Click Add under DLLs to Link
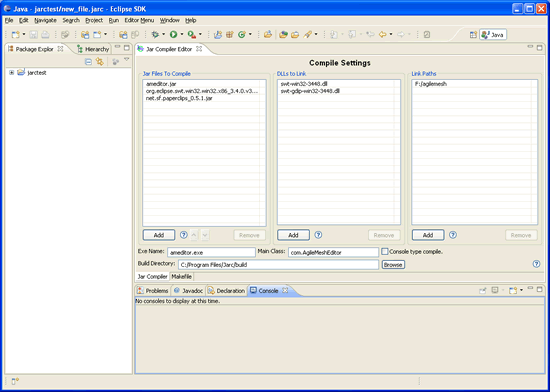This screenshot has width=550, height=392. (293, 235)
